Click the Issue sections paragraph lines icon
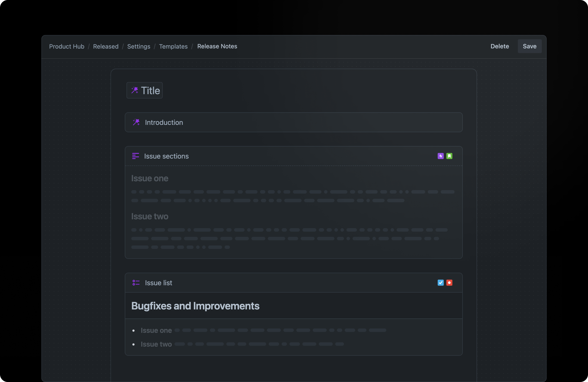The image size is (588, 382). click(x=135, y=156)
